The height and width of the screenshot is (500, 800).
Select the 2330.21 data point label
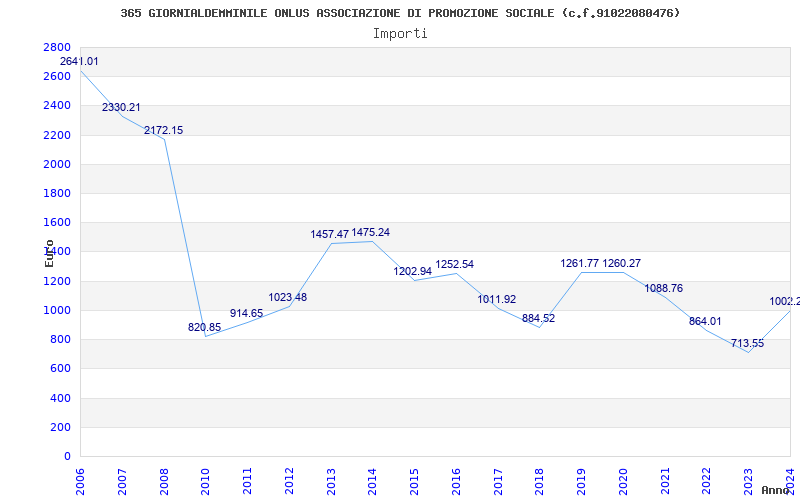pos(121,107)
